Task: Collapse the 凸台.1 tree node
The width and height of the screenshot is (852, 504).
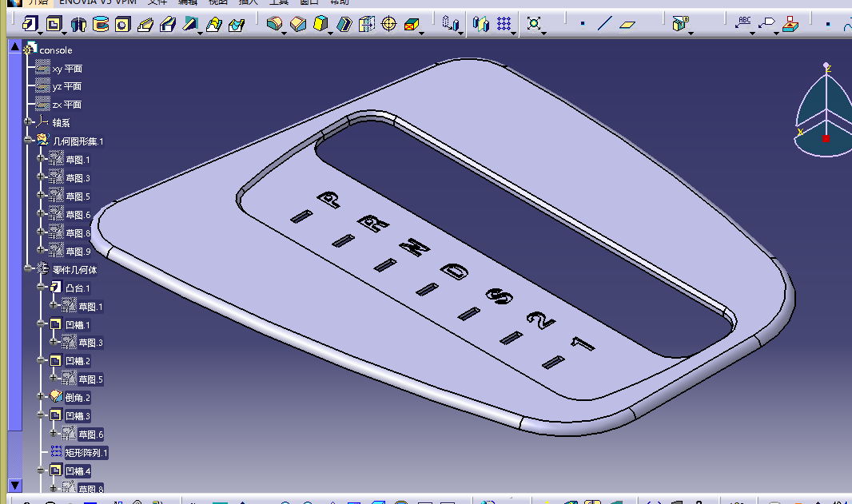Action: (x=41, y=286)
